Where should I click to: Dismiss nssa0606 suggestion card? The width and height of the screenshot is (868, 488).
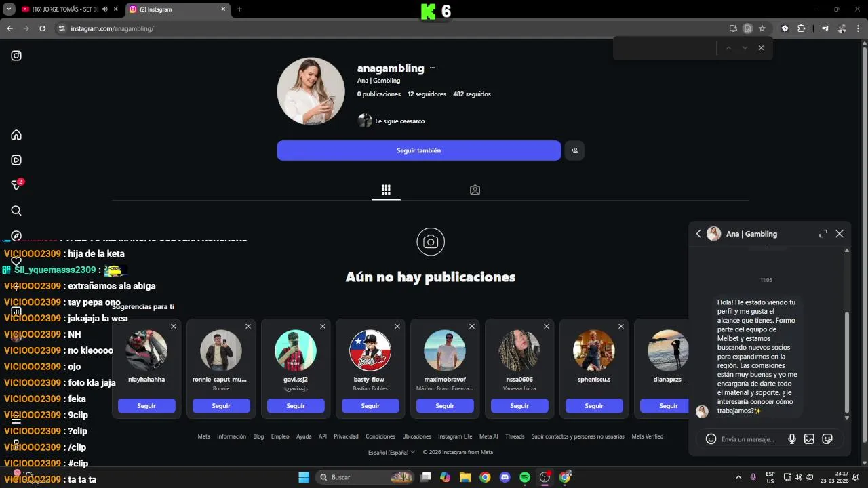pos(547,327)
